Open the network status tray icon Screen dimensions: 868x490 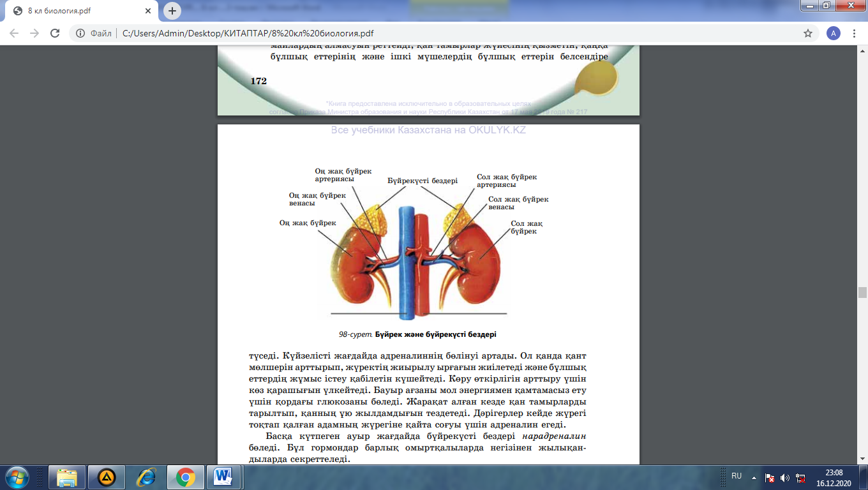tap(800, 477)
